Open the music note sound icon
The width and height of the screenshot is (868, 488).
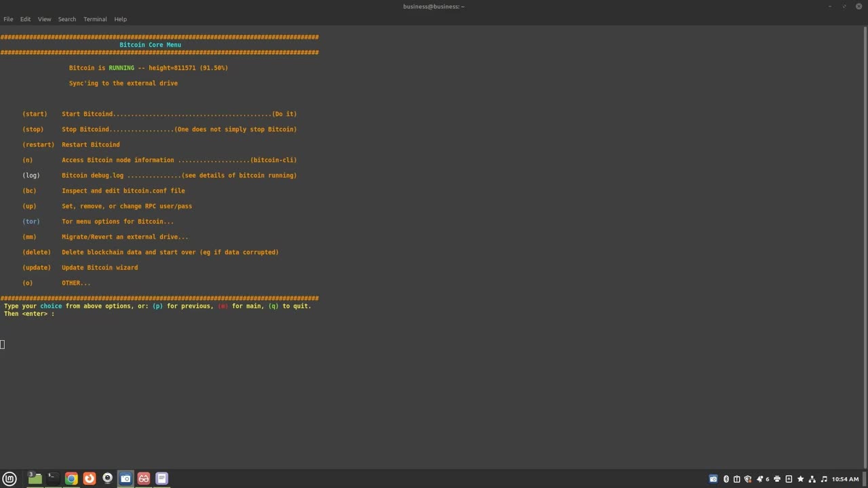[824, 479]
